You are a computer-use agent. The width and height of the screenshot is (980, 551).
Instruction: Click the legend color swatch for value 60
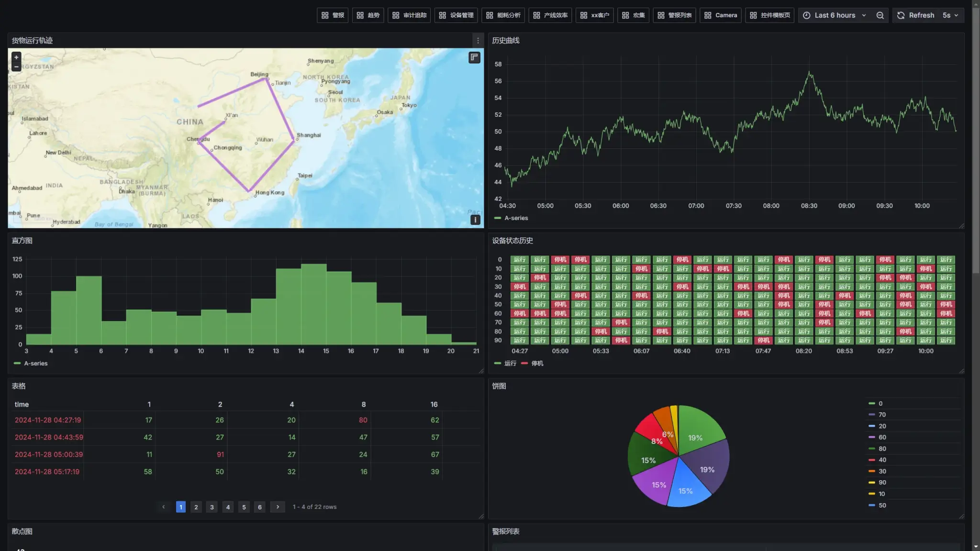click(x=872, y=438)
